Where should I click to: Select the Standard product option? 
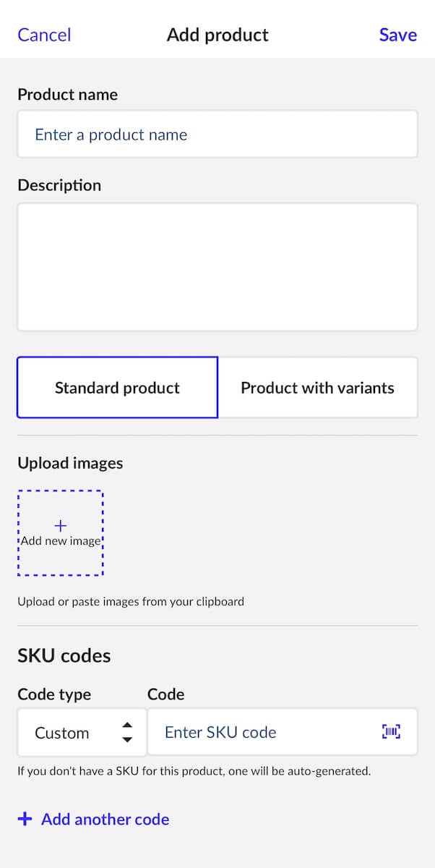(x=116, y=387)
